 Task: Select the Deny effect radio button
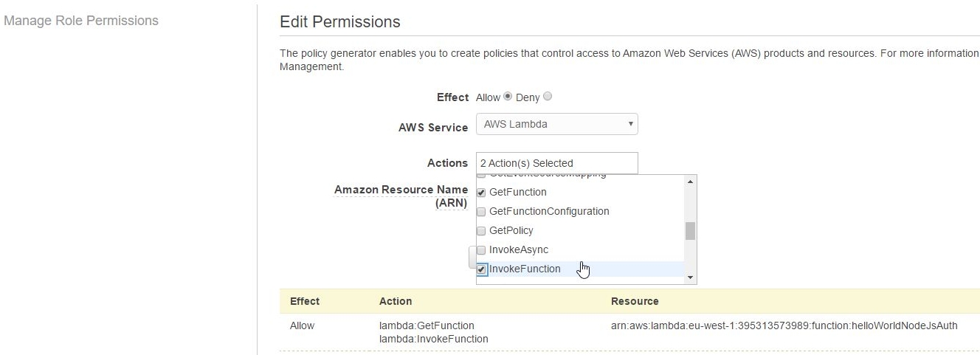pos(548,97)
